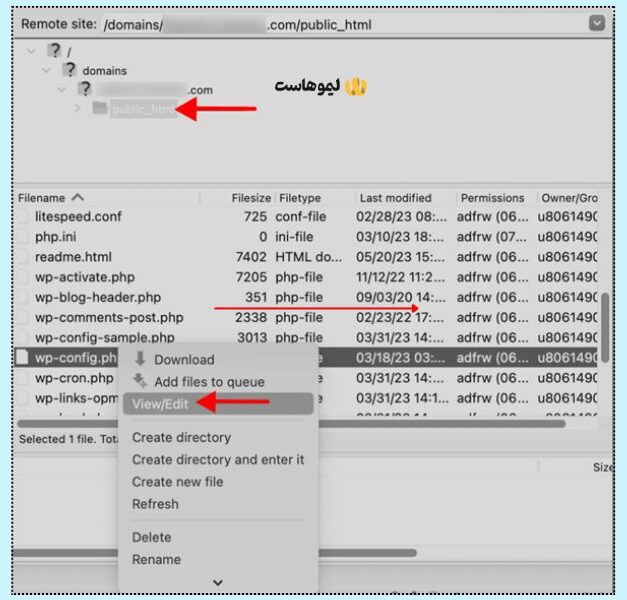Viewport: 627px width, 600px height.
Task: Choose Add files to queue
Action: tap(218, 382)
